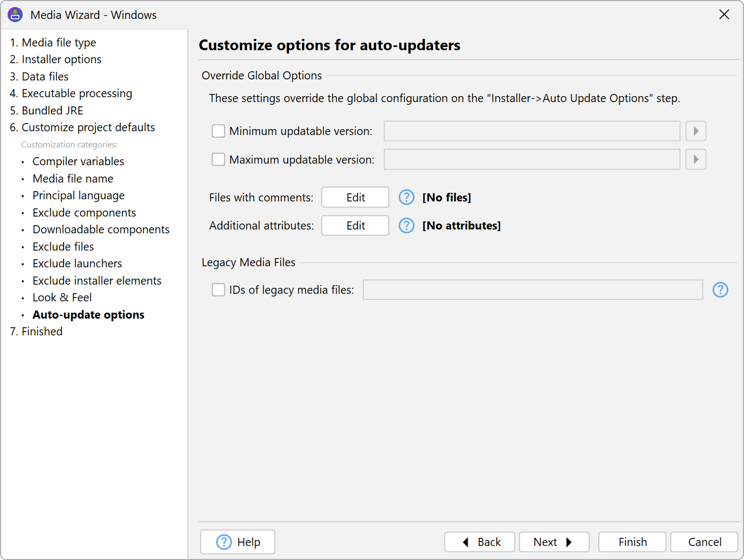
Task: Go to the Installer options step
Action: coord(61,59)
